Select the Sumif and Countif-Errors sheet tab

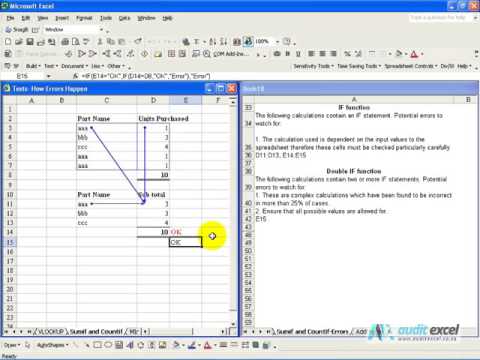pyautogui.click(x=312, y=332)
